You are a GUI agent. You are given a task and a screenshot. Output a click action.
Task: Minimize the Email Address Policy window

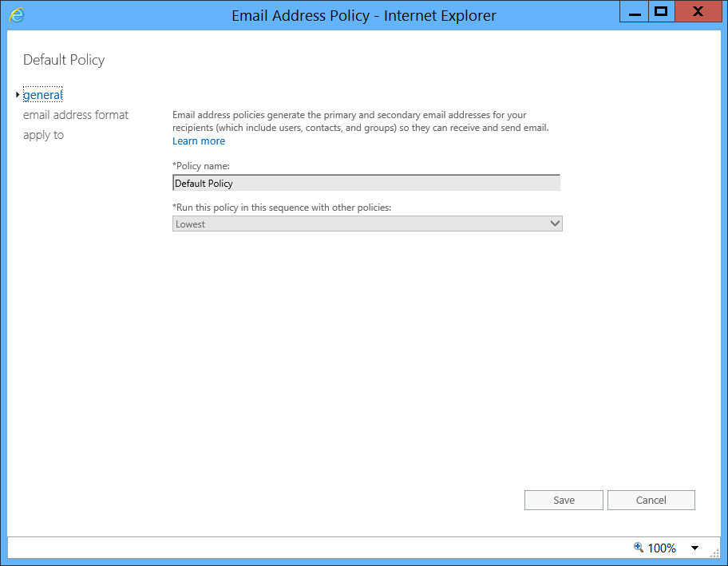(x=635, y=12)
